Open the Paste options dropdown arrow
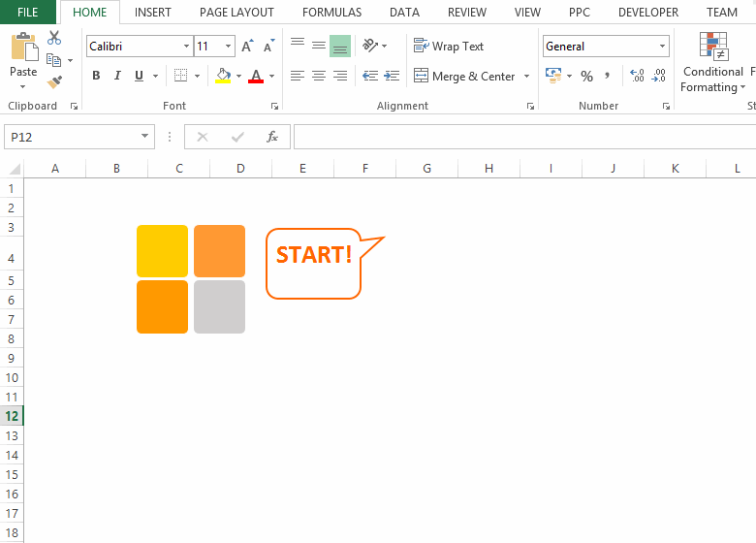 click(x=22, y=87)
